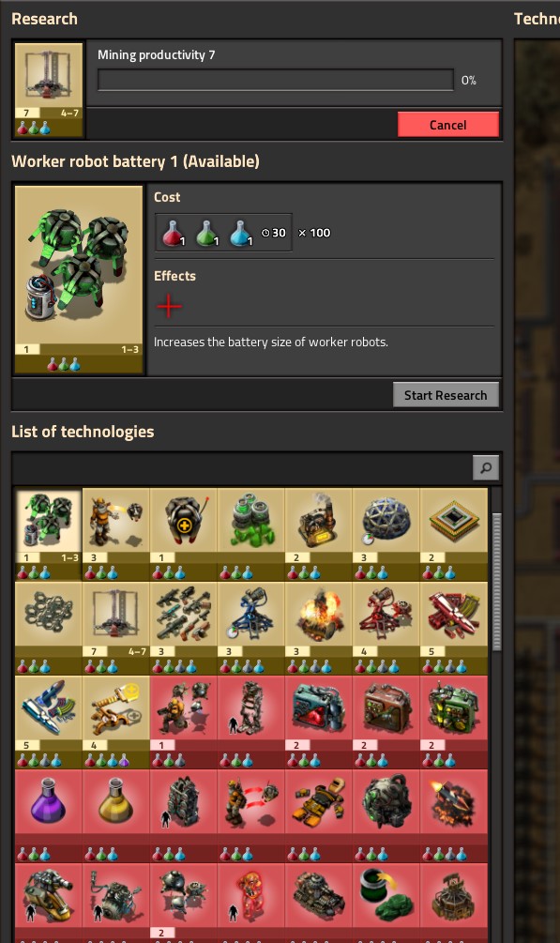Select the Mining productivity tile in list
Screen dimensions: 560x943
pyautogui.click(x=115, y=628)
